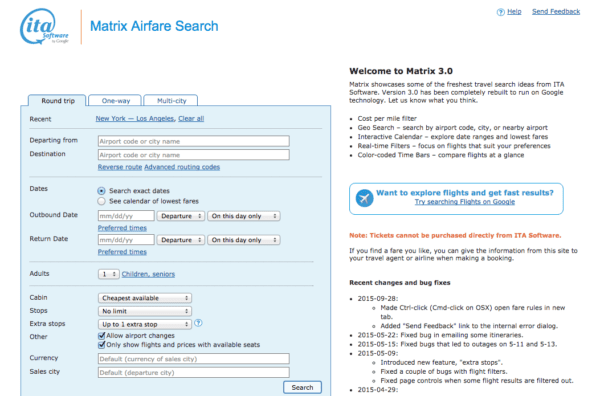The width and height of the screenshot is (600, 396).
Task: Open the Stops No limit dropdown
Action: click(145, 311)
